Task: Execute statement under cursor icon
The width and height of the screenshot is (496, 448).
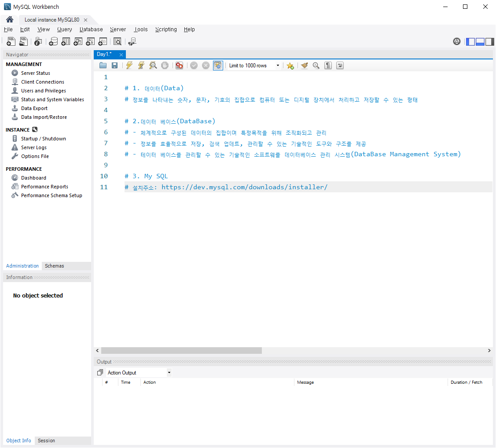Action: [x=141, y=66]
